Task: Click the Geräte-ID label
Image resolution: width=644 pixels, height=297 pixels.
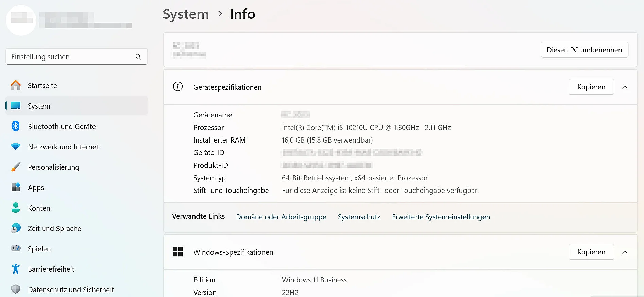Action: point(209,153)
